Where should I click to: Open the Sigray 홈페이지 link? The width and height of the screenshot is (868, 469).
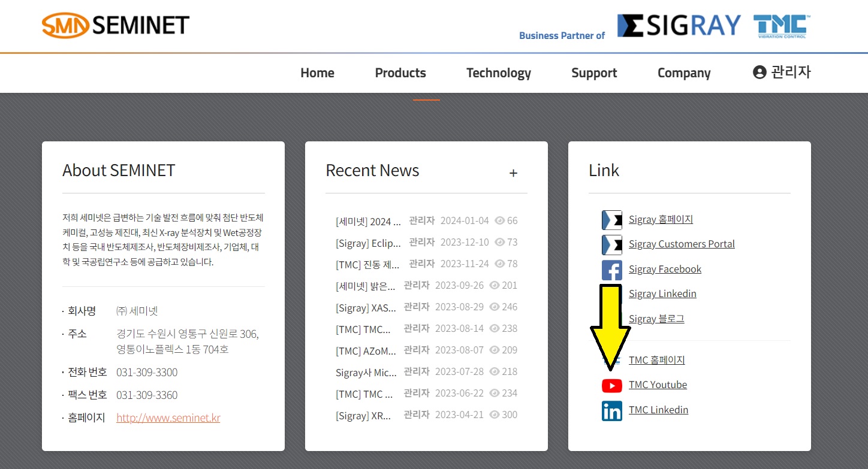click(x=661, y=219)
